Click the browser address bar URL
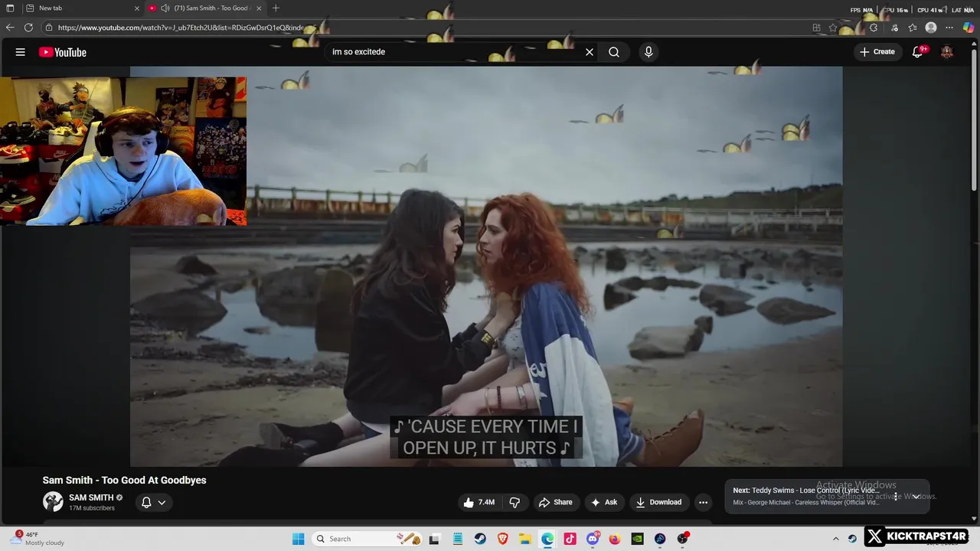Image resolution: width=980 pixels, height=551 pixels. (181, 28)
